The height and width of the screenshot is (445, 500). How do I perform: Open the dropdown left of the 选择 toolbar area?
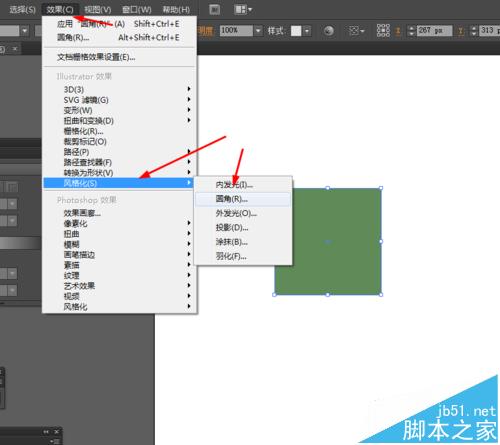25,31
